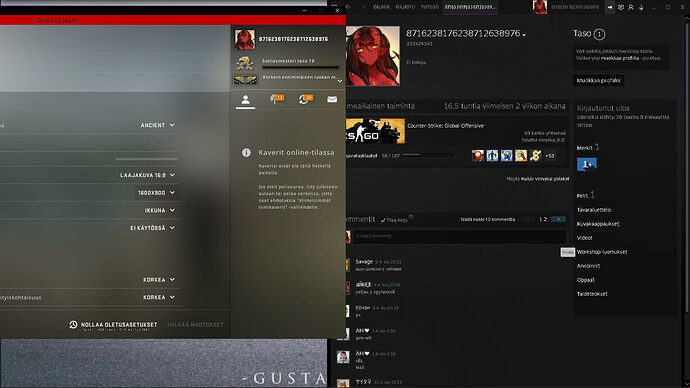Click the Steam announcements megaphone icon
The image size is (690, 388).
pos(610,7)
